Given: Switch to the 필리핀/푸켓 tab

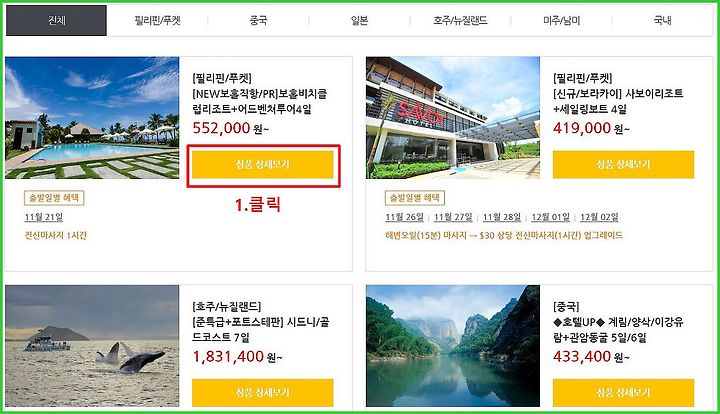Looking at the screenshot, I should coord(157,21).
